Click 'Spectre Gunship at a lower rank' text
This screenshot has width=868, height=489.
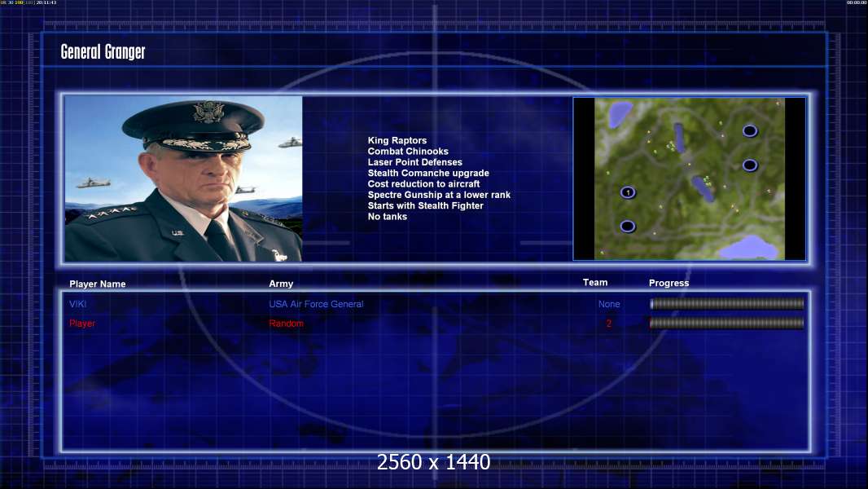point(439,195)
